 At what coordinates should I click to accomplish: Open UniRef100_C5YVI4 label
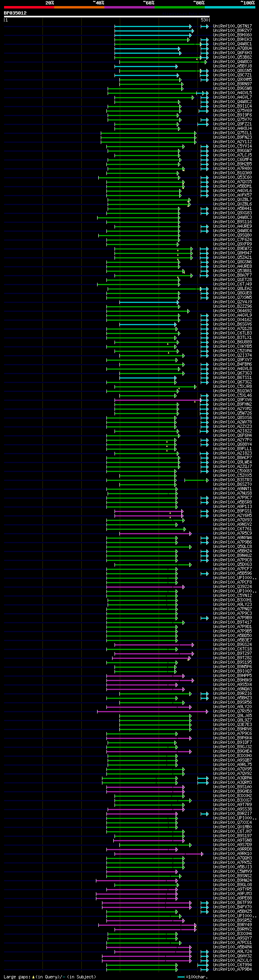[x=232, y=146]
